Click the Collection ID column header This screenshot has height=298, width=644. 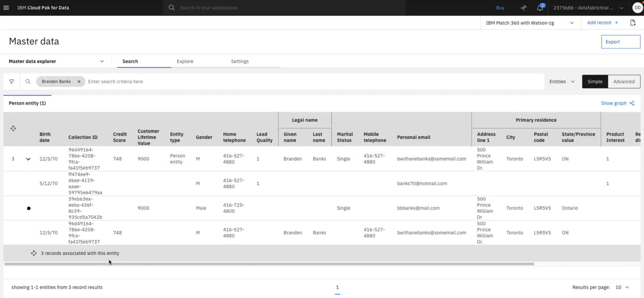pyautogui.click(x=83, y=137)
